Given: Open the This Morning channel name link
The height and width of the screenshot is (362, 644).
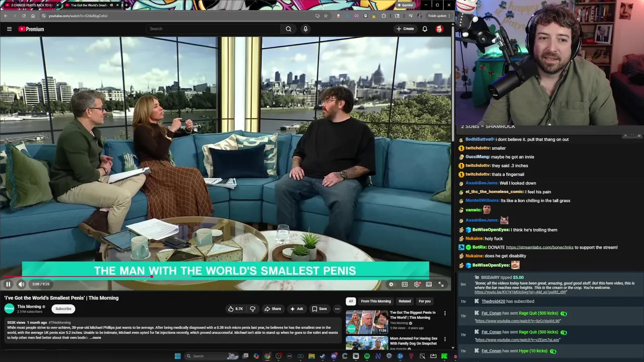Looking at the screenshot, I should (x=29, y=307).
